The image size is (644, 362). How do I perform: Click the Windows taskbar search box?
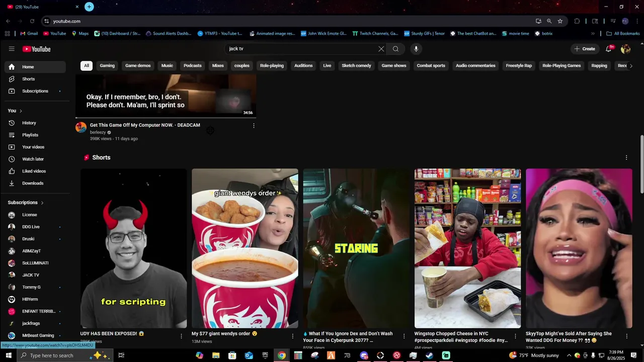(64, 355)
